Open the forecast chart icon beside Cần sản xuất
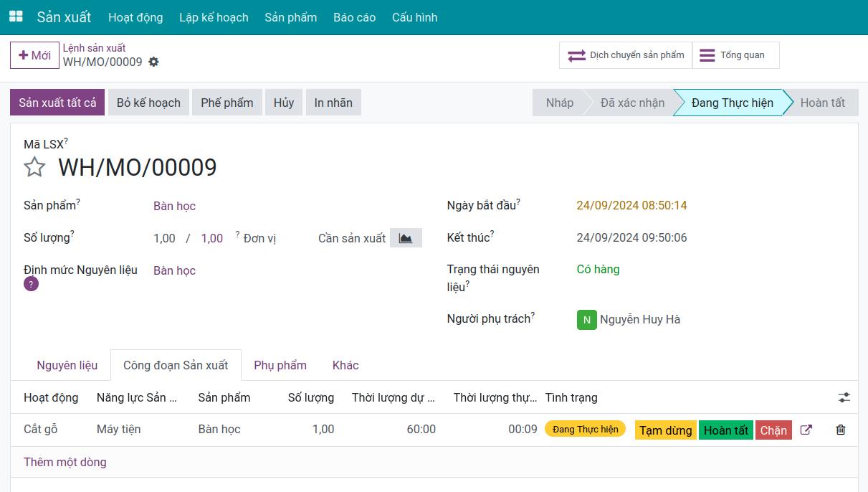The height and width of the screenshot is (492, 868). (x=406, y=238)
